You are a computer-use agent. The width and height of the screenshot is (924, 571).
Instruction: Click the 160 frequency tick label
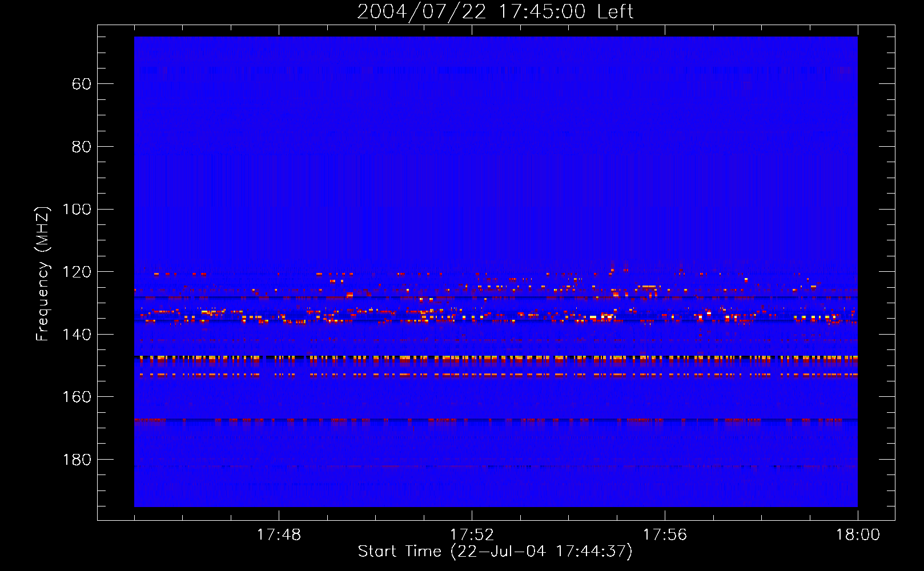point(77,397)
